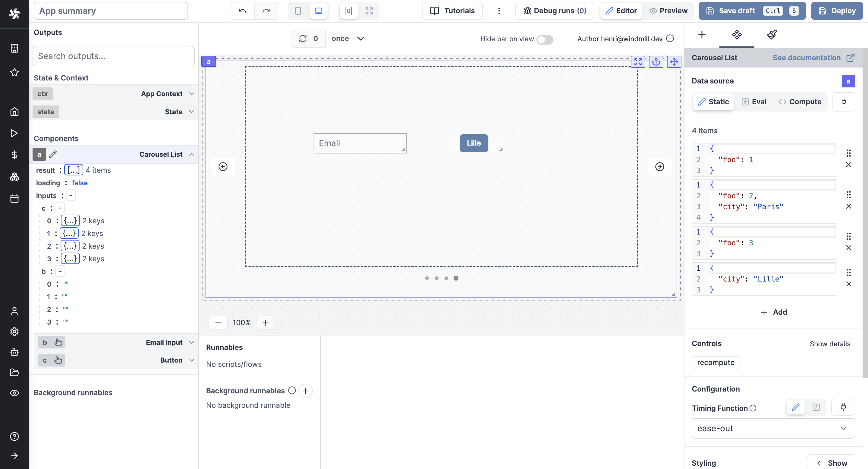Open the styling paintbrush tab
This screenshot has height=469, width=868.
pos(772,35)
